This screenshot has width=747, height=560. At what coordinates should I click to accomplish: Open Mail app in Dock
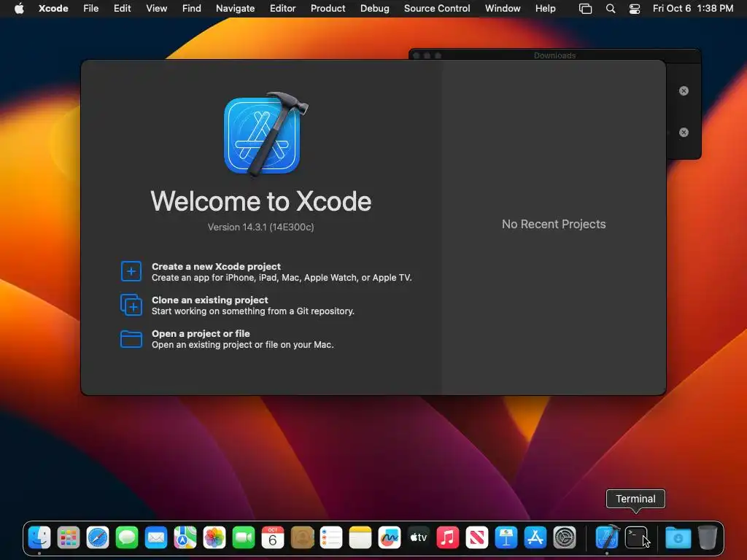(156, 538)
